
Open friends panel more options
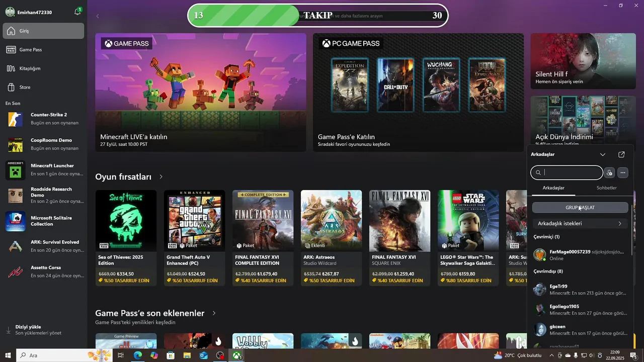[623, 172]
